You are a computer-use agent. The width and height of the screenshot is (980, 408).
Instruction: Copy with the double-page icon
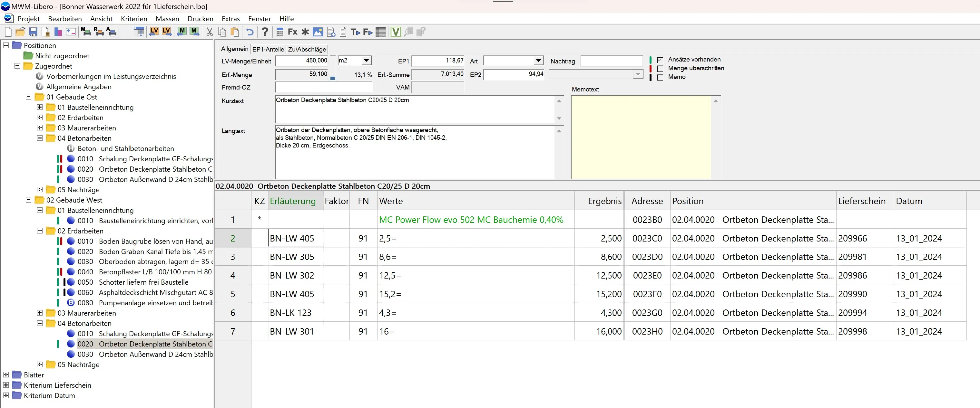click(222, 32)
